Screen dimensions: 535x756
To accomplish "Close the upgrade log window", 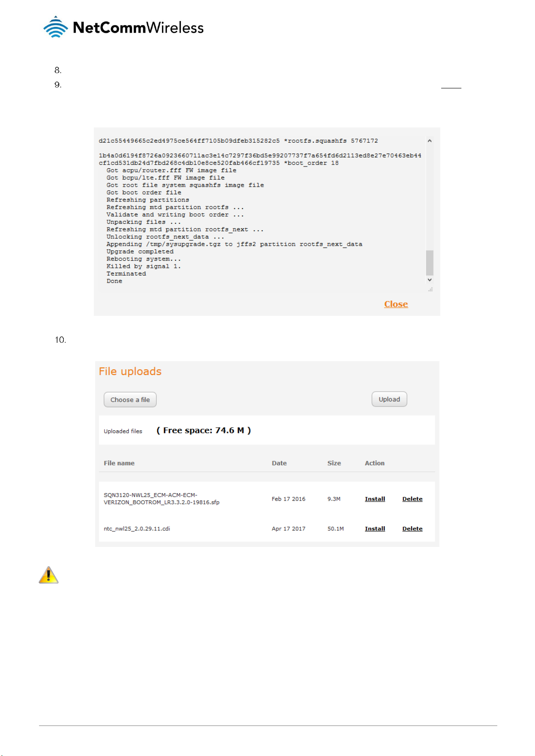I will [x=395, y=304].
